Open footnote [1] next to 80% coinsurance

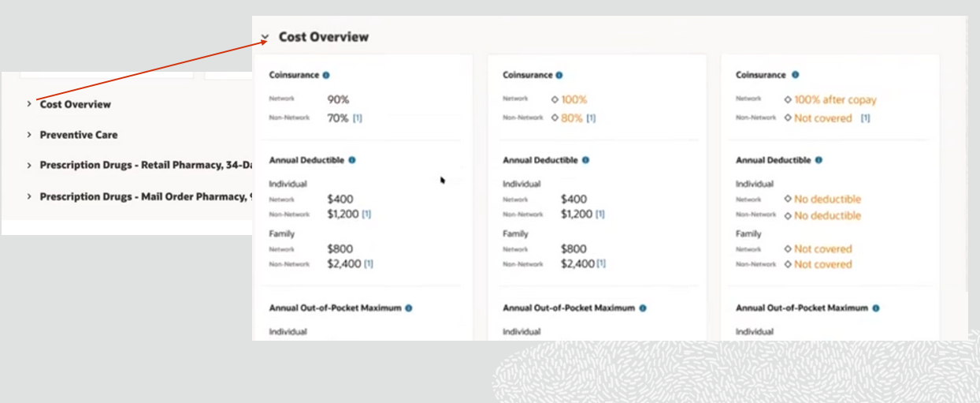pos(591,118)
